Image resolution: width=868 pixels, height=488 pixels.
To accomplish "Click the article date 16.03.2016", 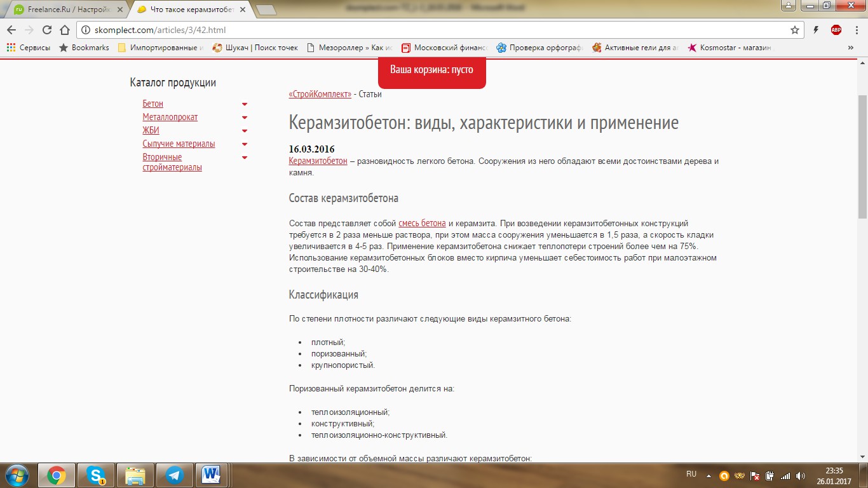I will [312, 149].
